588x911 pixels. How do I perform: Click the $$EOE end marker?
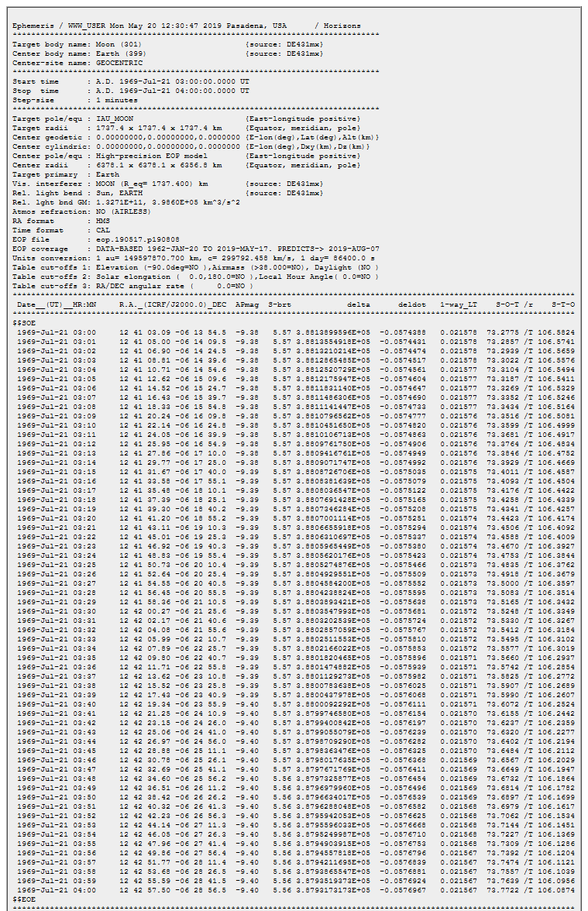tap(24, 899)
